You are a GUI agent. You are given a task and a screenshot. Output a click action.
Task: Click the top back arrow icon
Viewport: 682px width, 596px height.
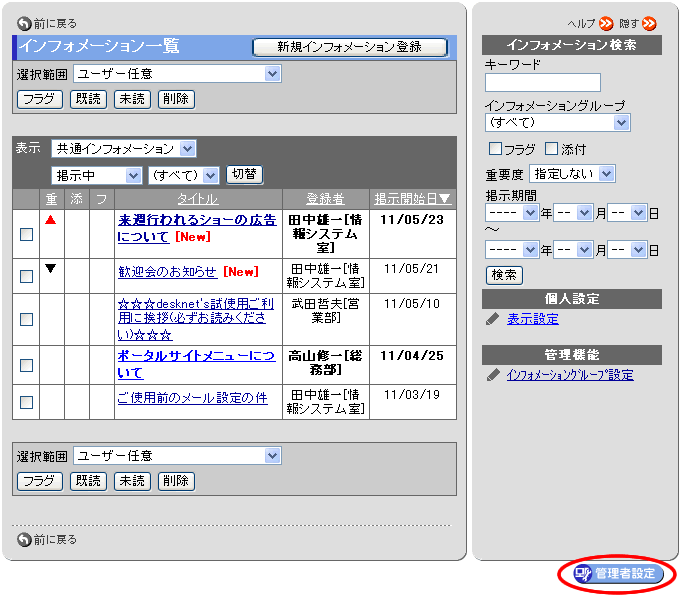pos(24,23)
